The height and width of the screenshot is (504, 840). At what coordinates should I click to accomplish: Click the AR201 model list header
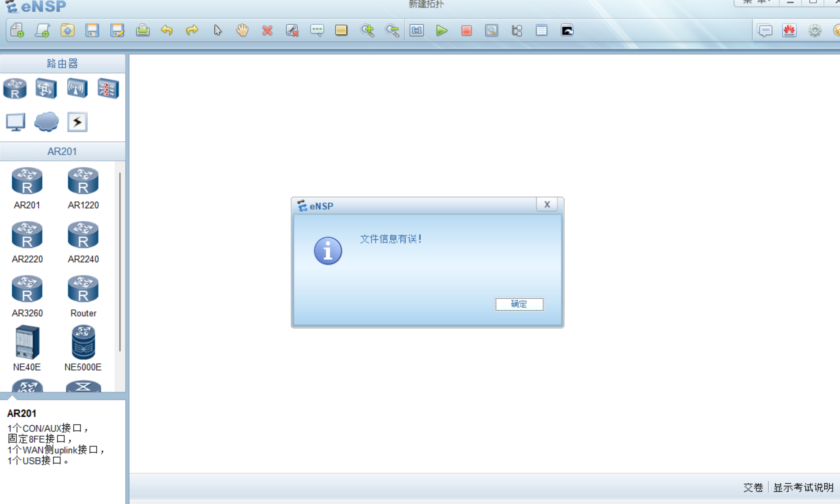tap(63, 152)
